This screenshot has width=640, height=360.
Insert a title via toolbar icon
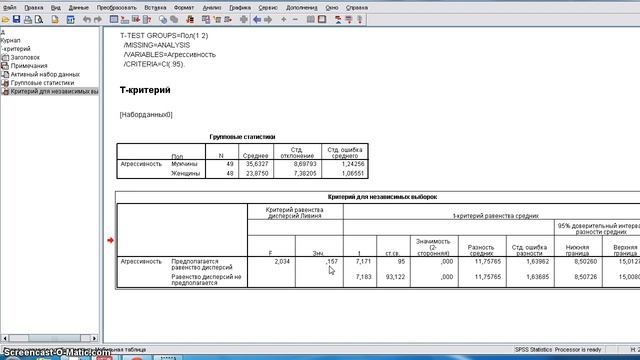pos(349,20)
